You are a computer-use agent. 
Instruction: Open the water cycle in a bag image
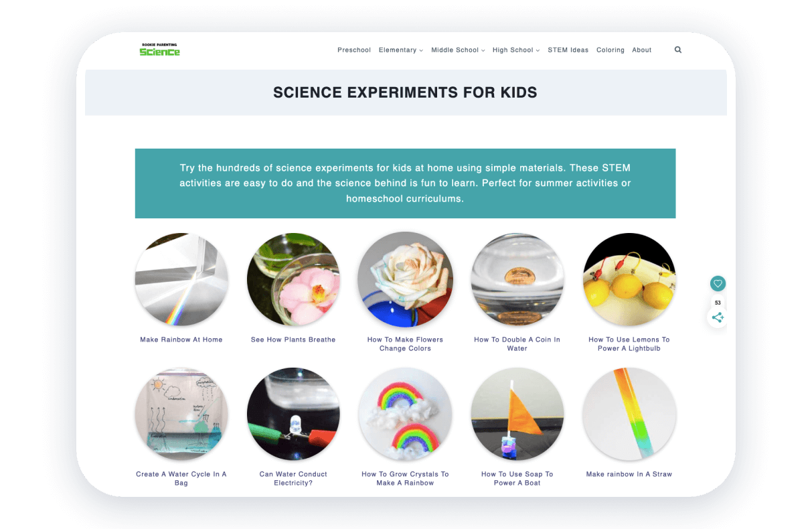pos(181,414)
